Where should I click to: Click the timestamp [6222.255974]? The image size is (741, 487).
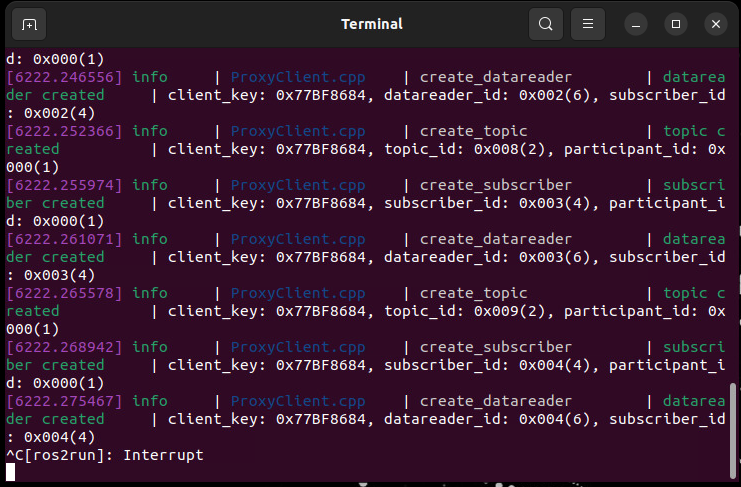pyautogui.click(x=64, y=185)
